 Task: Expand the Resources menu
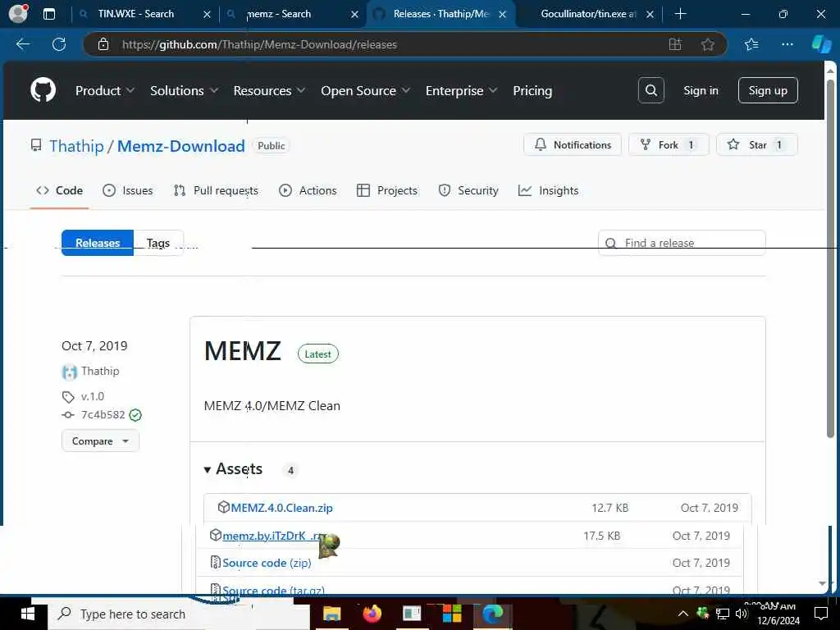[x=269, y=90]
